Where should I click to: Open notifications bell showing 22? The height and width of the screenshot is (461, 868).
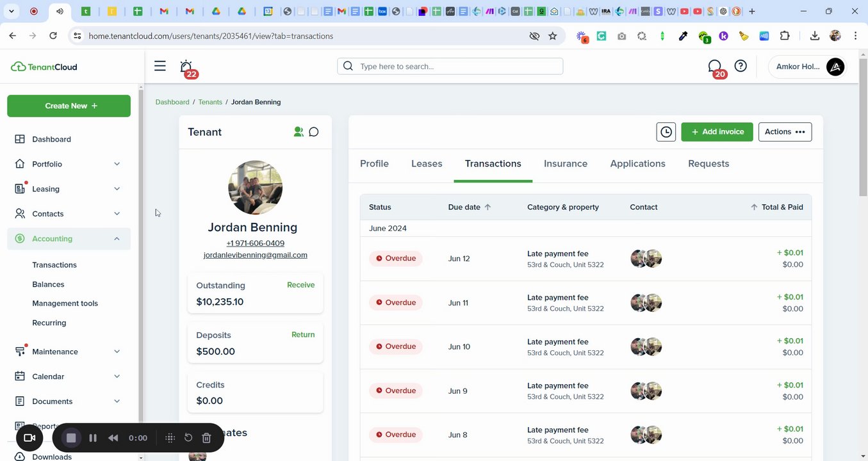pos(187,67)
